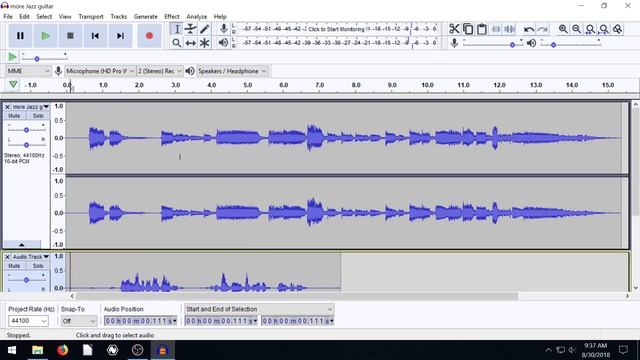Screen dimensions: 640x360
Task: Open the Analyze menu
Action: coord(196,17)
